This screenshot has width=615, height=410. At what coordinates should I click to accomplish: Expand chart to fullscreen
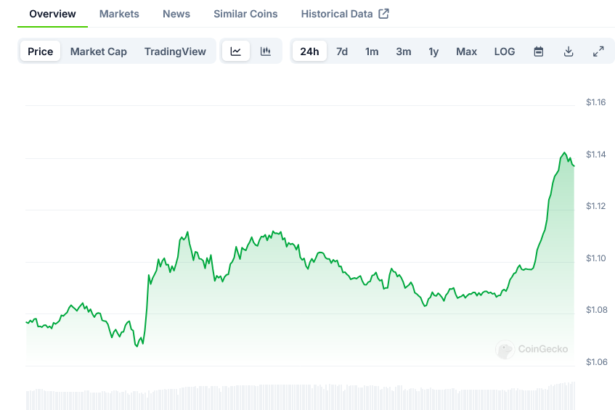point(598,52)
